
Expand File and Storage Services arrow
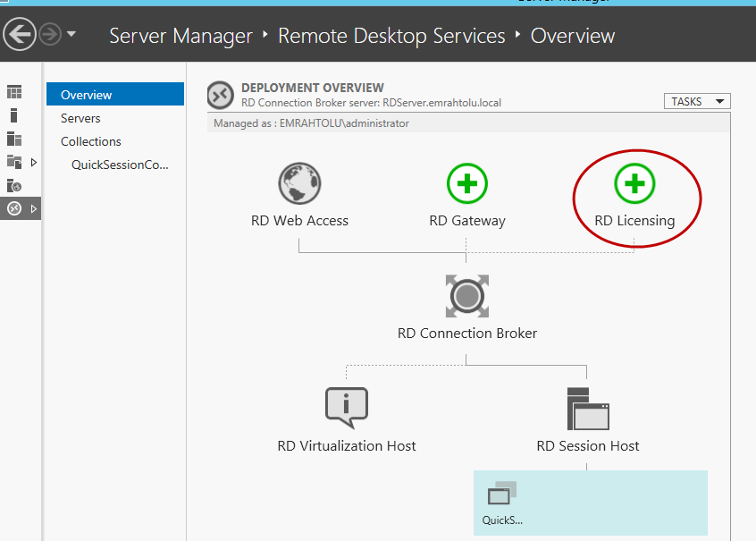click(34, 162)
